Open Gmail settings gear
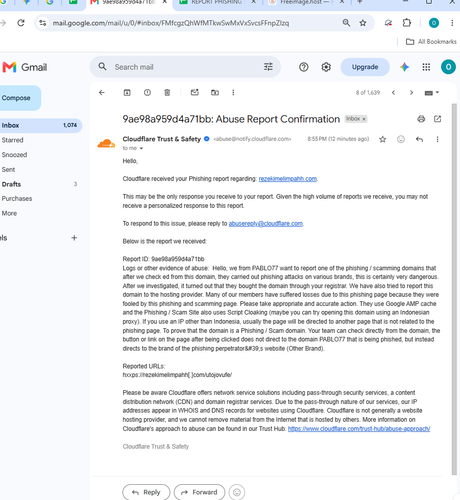The image size is (460, 500). pyautogui.click(x=326, y=67)
